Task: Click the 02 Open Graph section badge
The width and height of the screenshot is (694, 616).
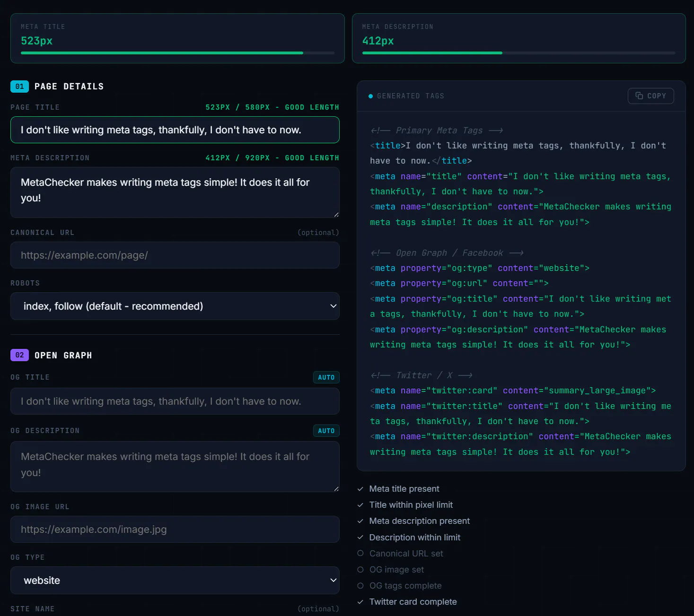Action: pos(19,355)
